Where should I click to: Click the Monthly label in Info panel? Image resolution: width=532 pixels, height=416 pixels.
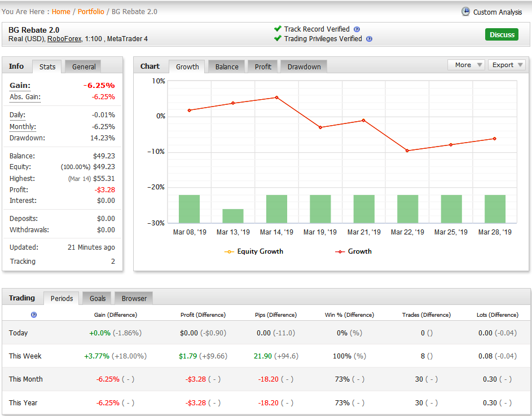click(23, 127)
